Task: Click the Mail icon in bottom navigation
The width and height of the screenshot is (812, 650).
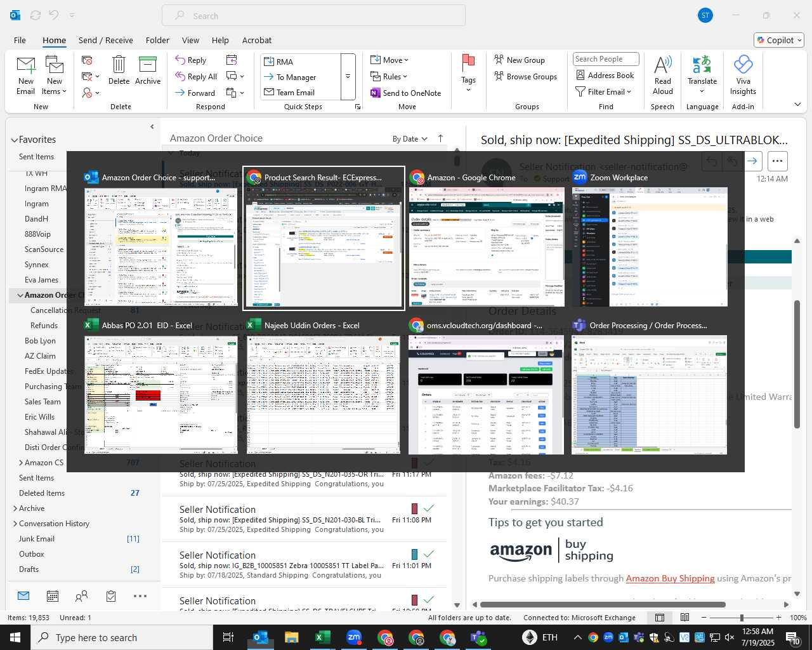Action: tap(23, 595)
